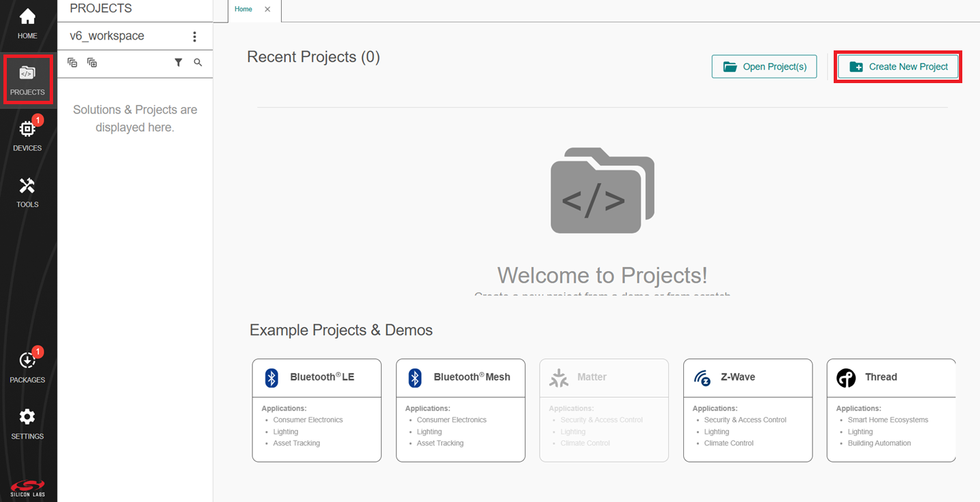Viewport: 980px width, 502px height.
Task: Open the DEVICES panel with notification badge
Action: (27, 134)
